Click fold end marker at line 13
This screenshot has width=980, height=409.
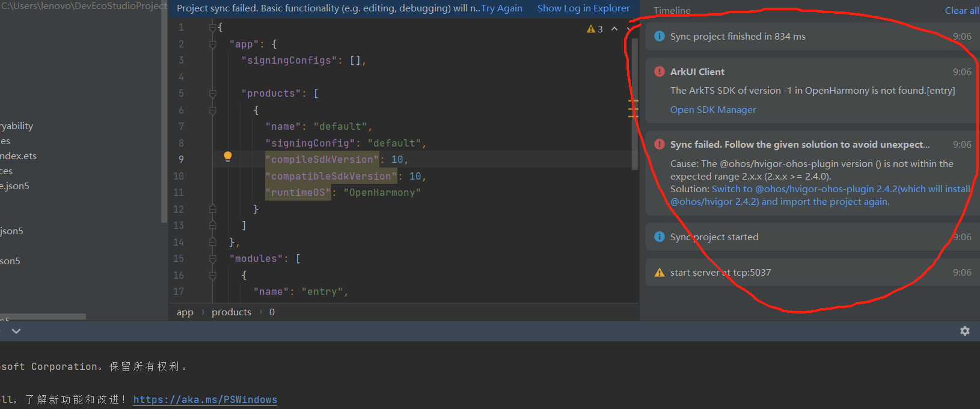212,226
